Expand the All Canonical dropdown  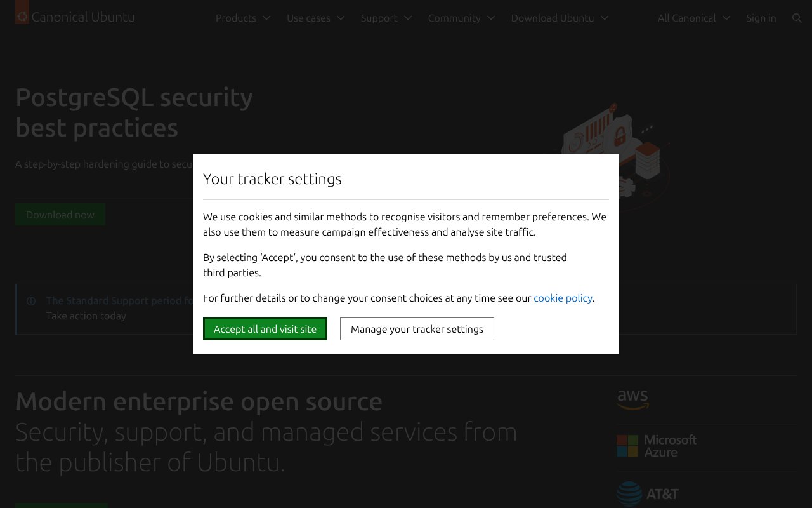pos(693,18)
